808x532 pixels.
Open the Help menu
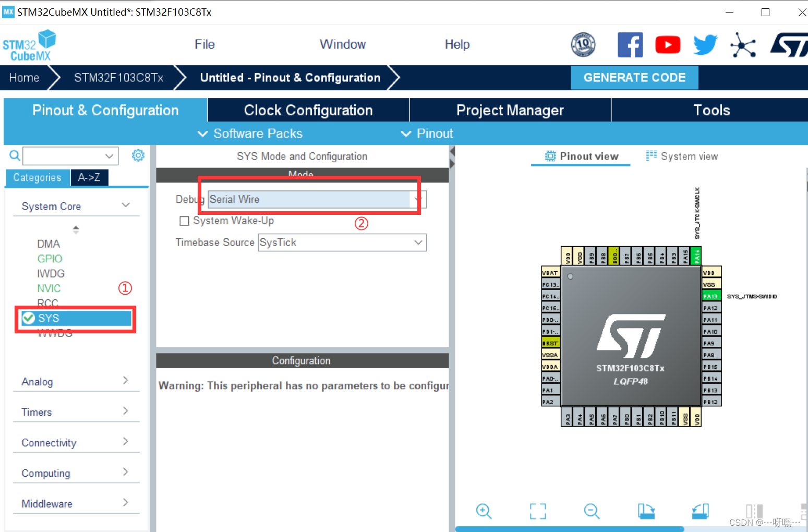coord(457,44)
